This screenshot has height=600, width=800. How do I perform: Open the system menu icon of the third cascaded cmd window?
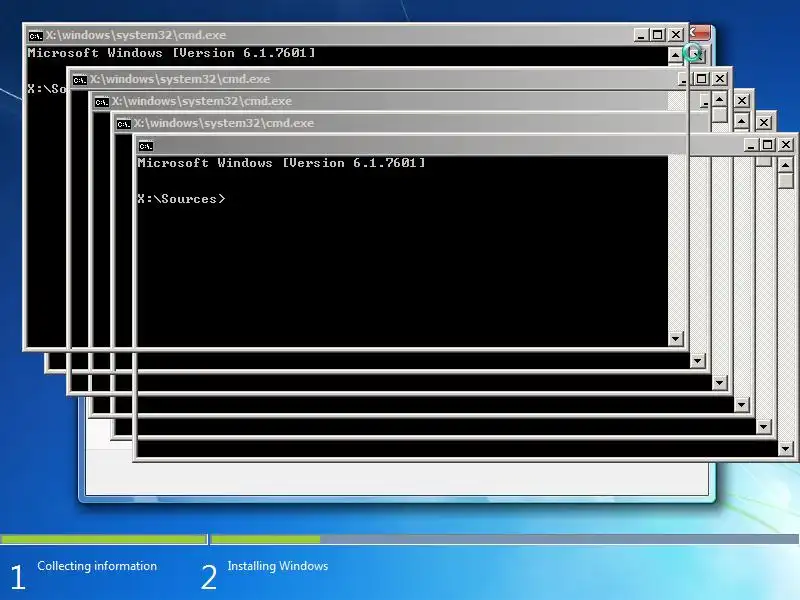coord(102,102)
